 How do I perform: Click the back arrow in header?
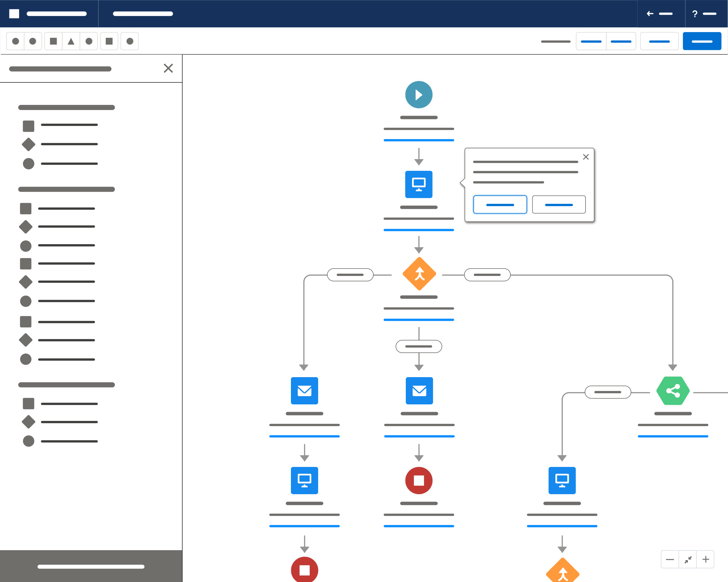tap(650, 13)
